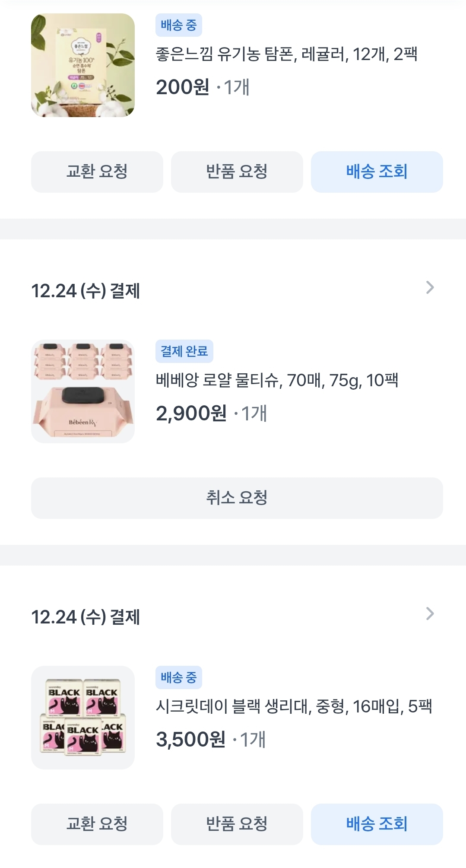466x868 pixels.
Task: Check 배송 조회 for 시크릿데이 블랙 생리대
Action: 377,824
